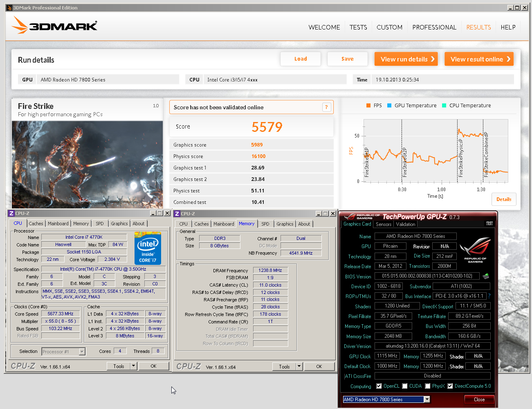
Task: Open the CUSTOM section in 3DMark
Action: (389, 27)
